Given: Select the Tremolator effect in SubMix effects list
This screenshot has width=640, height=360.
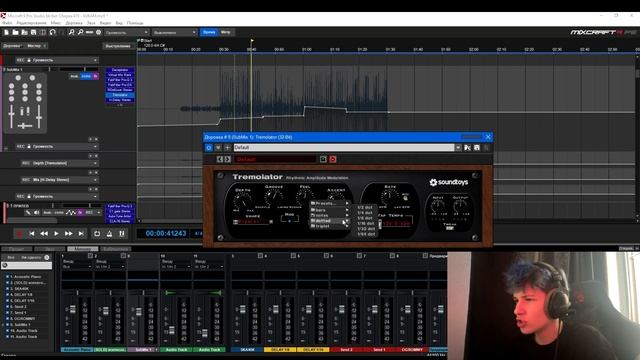Looking at the screenshot, I should (120, 95).
